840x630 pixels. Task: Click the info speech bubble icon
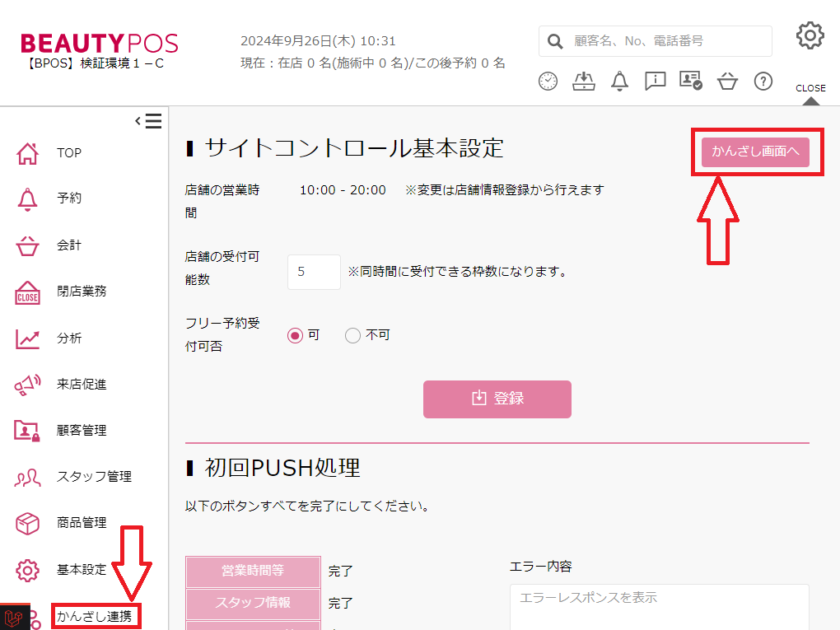(x=656, y=81)
